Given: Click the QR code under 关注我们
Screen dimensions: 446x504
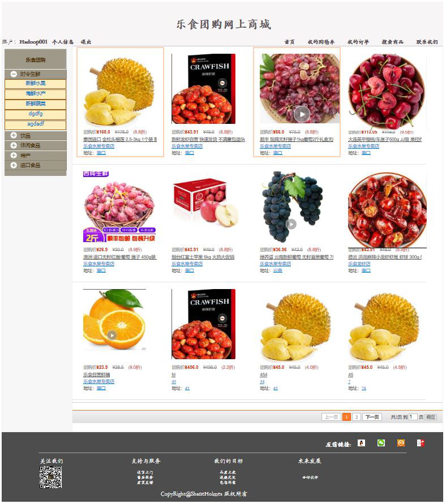Looking at the screenshot, I should tap(51, 477).
